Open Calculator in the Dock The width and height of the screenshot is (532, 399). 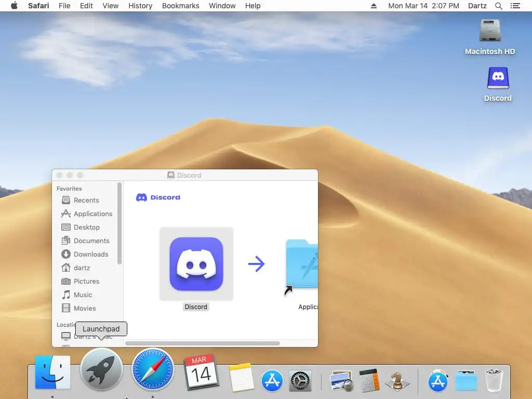[x=369, y=380]
